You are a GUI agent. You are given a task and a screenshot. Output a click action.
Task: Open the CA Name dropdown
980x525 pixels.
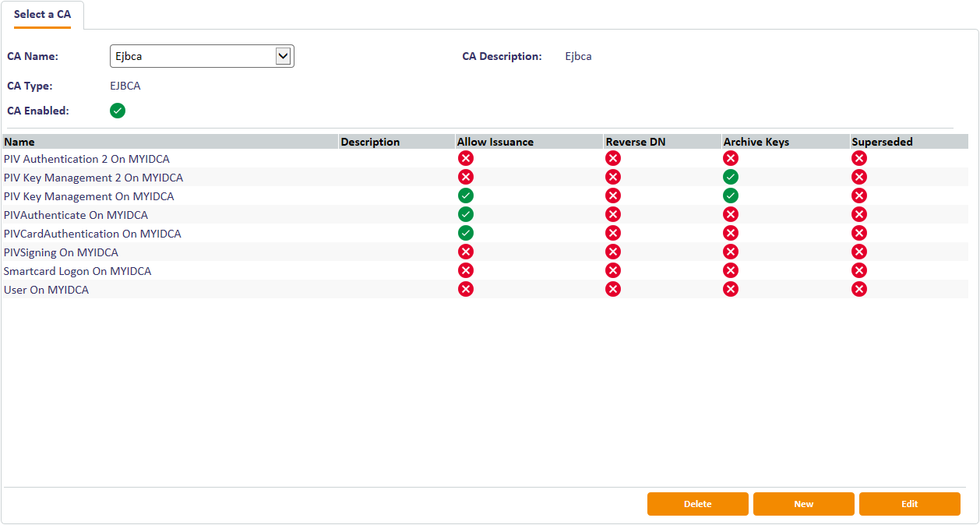coord(283,56)
